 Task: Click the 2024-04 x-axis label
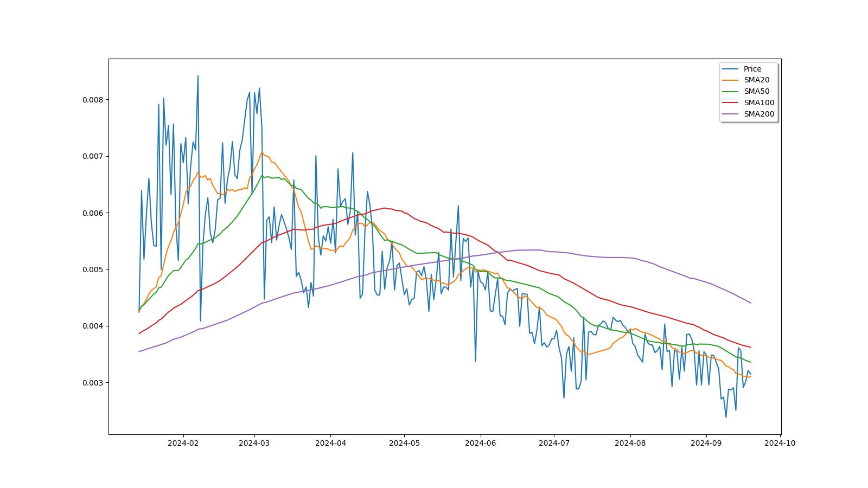pyautogui.click(x=330, y=443)
